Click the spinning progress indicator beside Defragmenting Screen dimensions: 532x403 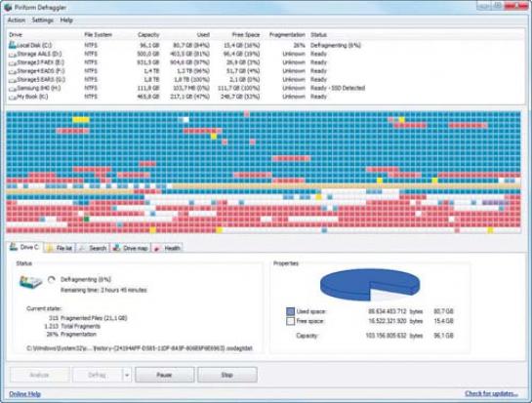pyautogui.click(x=51, y=279)
